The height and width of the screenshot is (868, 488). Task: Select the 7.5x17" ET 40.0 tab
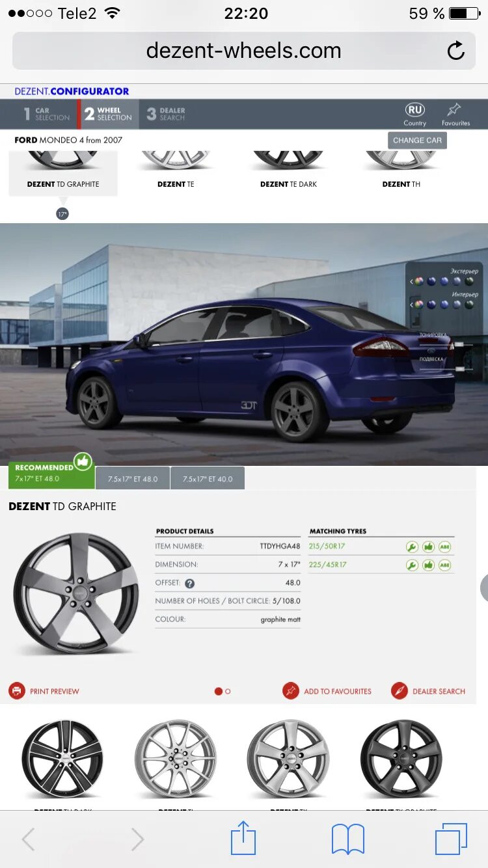click(x=208, y=478)
